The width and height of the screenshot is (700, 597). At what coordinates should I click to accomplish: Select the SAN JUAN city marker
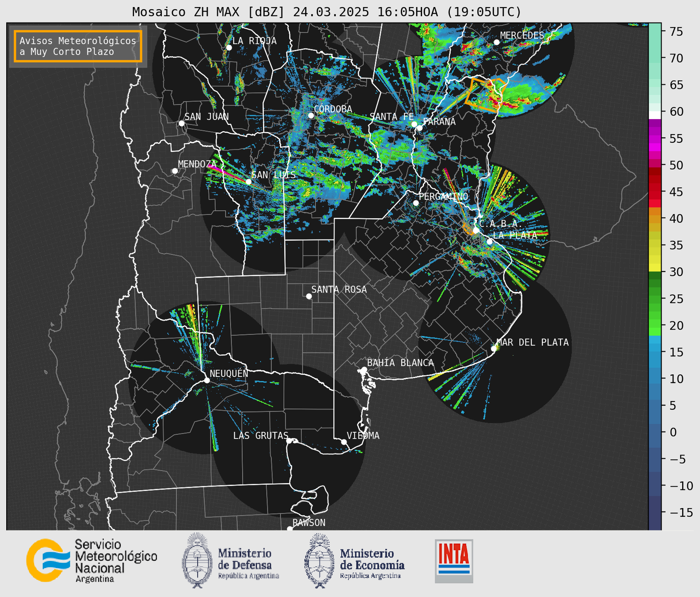181,123
